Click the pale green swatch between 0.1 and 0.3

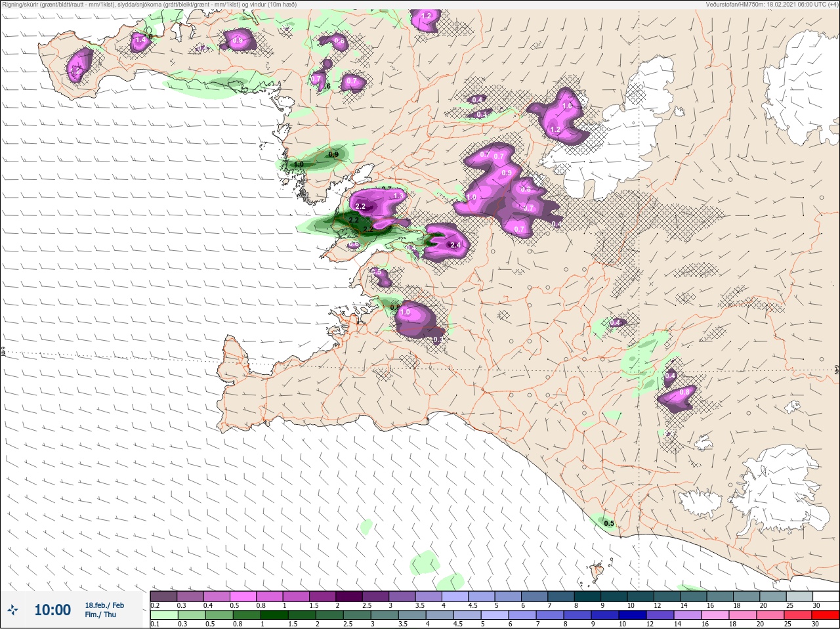point(163,615)
